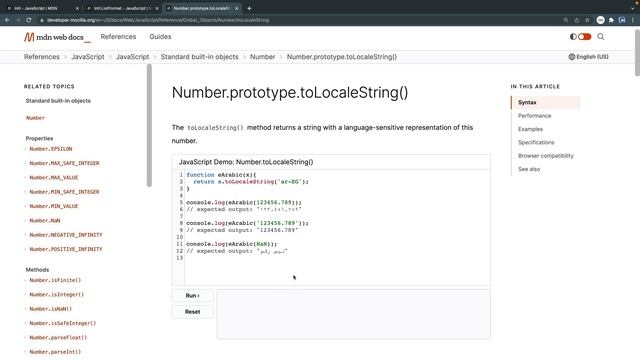Open the extensions puzzle icon

611,20
